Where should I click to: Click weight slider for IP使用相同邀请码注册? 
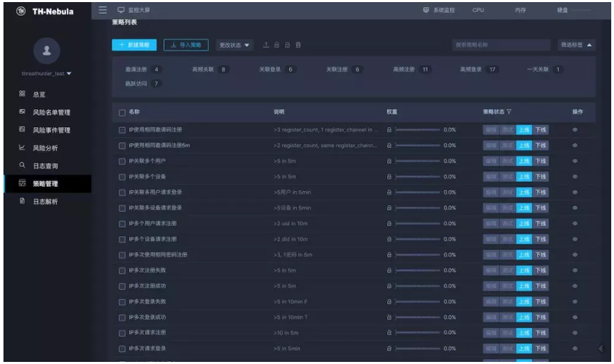coord(417,130)
